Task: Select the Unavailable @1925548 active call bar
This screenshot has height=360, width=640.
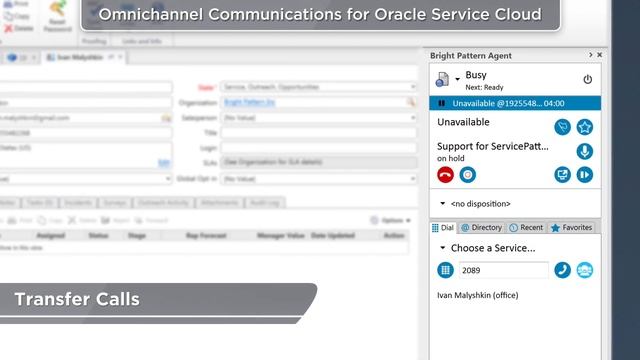Action: coord(515,103)
